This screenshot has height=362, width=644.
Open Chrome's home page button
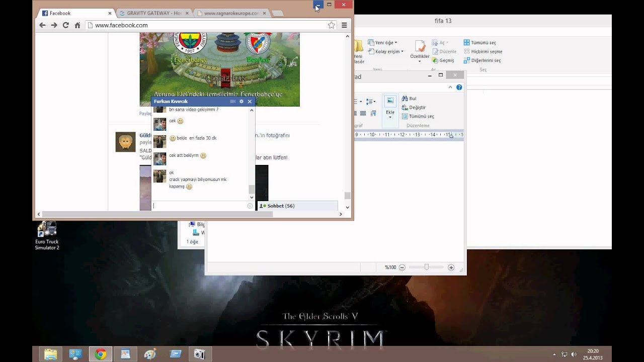tap(77, 25)
